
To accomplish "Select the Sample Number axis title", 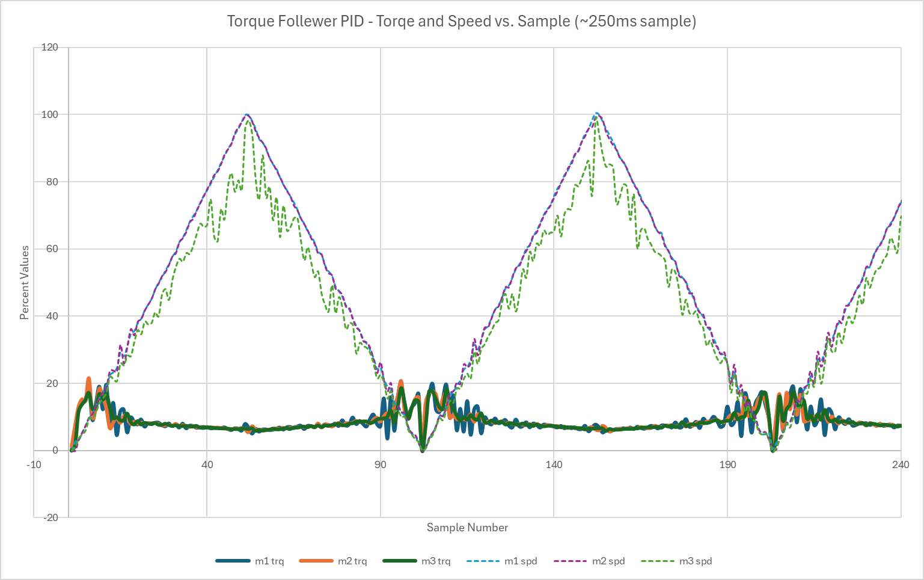I will point(467,527).
